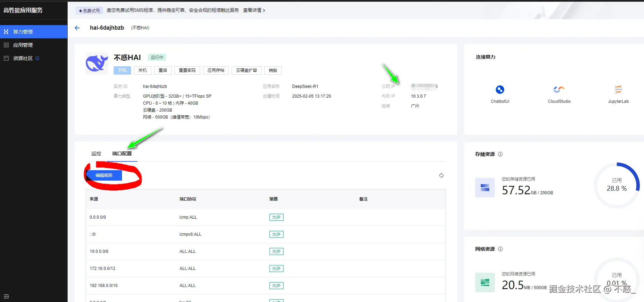
Task: Click 允许 tag in the 0.0.0.0/0 icmp row
Action: (x=276, y=217)
